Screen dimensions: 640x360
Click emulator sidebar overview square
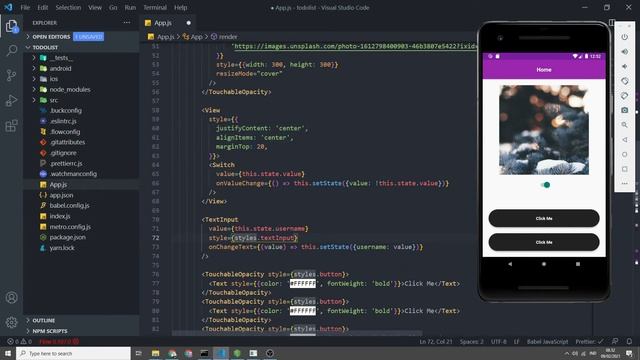(624, 169)
